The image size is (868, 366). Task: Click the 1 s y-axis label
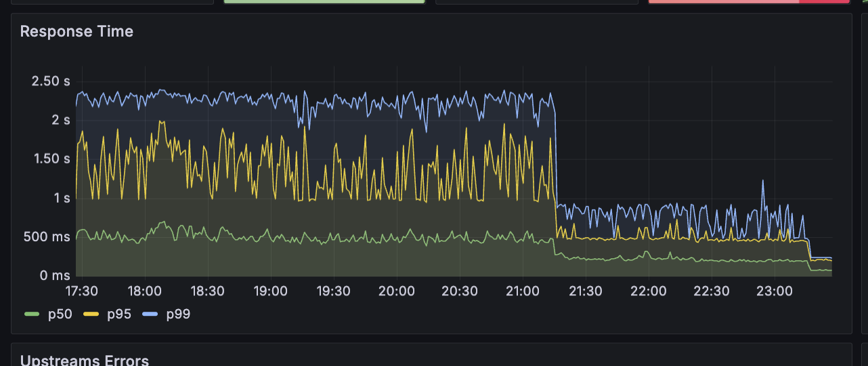coord(60,198)
